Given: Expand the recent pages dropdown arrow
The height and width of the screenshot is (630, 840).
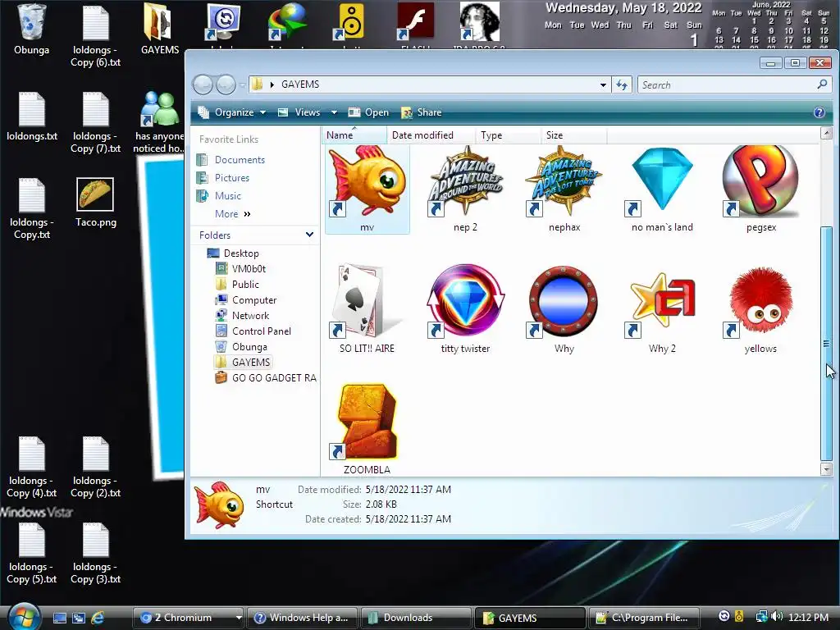Looking at the screenshot, I should click(x=243, y=84).
